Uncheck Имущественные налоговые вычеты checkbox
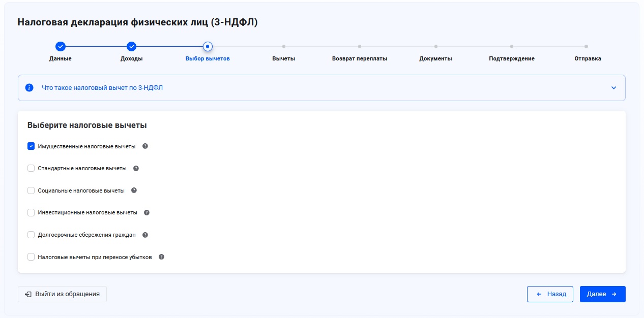The width and height of the screenshot is (644, 318). [x=31, y=146]
